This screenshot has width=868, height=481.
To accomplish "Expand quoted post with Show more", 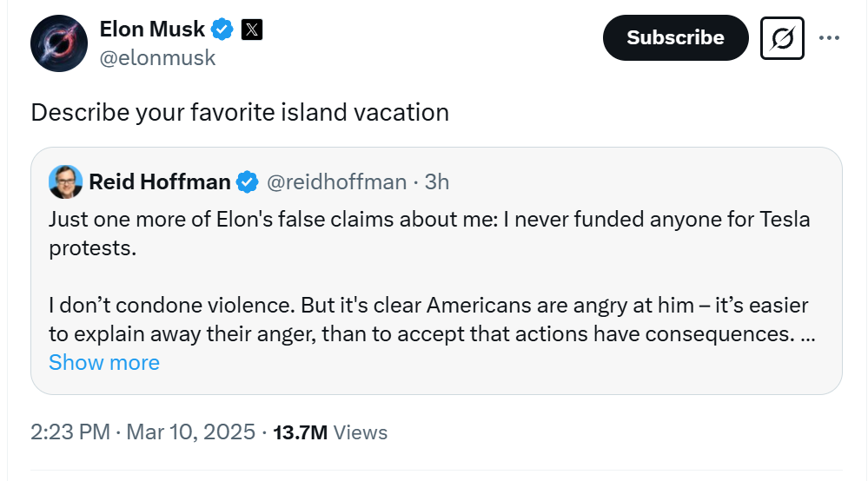I will pyautogui.click(x=104, y=363).
